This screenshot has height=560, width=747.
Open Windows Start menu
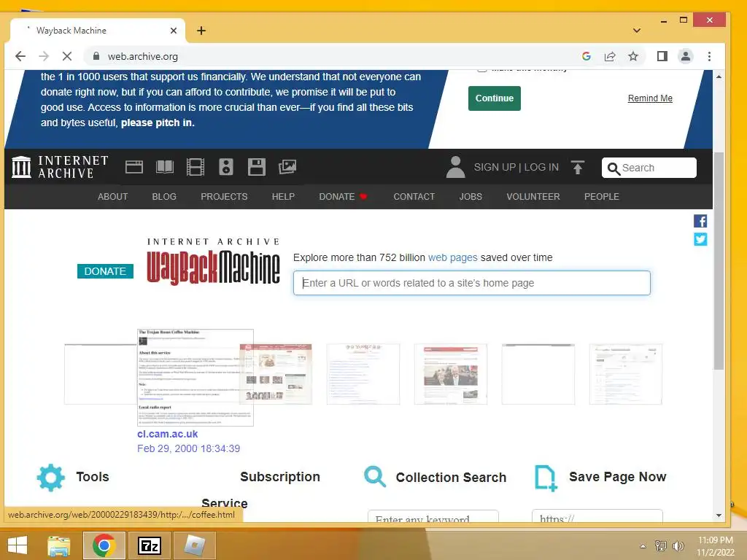(x=18, y=545)
